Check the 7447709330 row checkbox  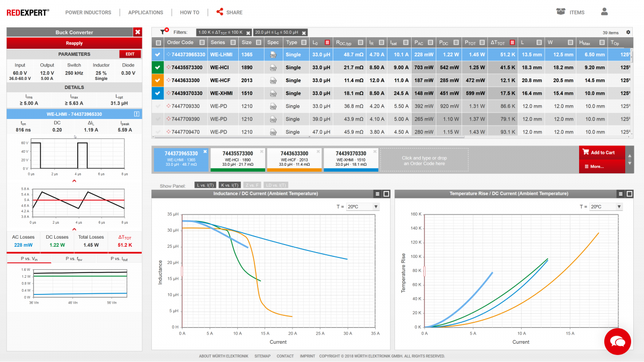[x=157, y=106]
